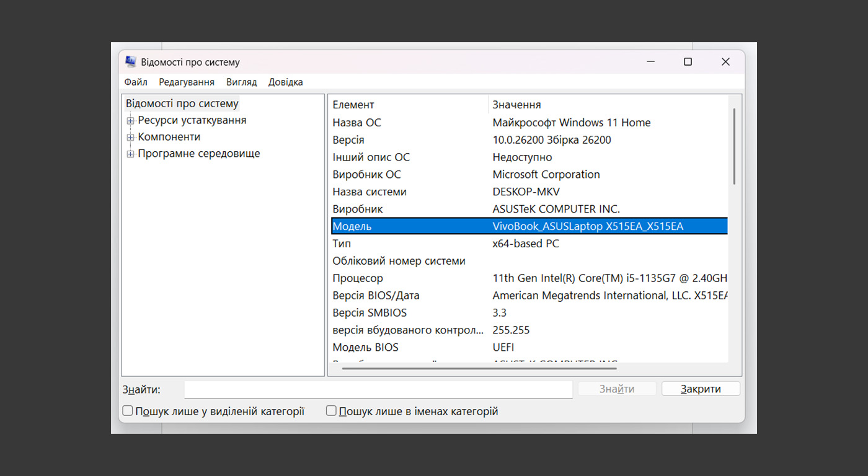Click value DESKOP-MKV
The image size is (868, 476).
(x=526, y=192)
